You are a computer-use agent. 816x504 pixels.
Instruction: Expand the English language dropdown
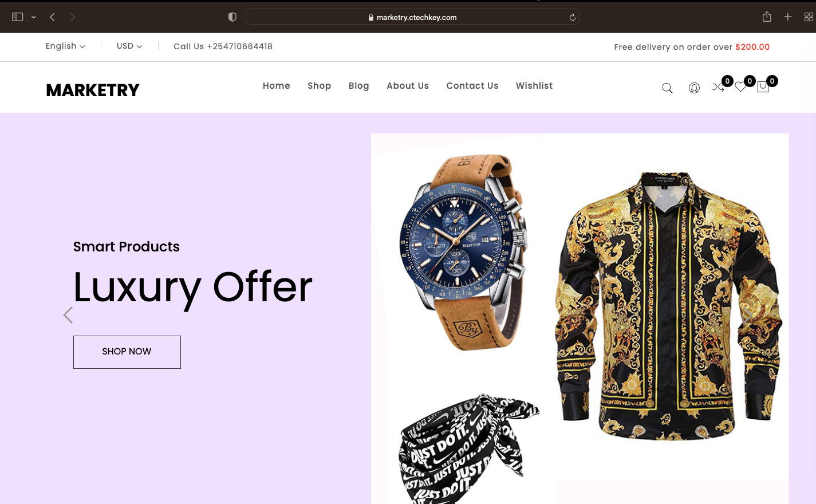tap(65, 46)
